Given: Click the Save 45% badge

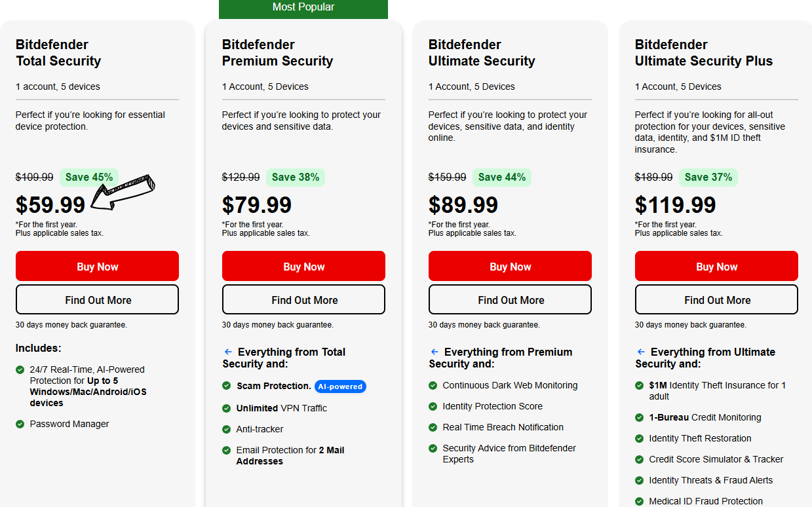Looking at the screenshot, I should 88,177.
